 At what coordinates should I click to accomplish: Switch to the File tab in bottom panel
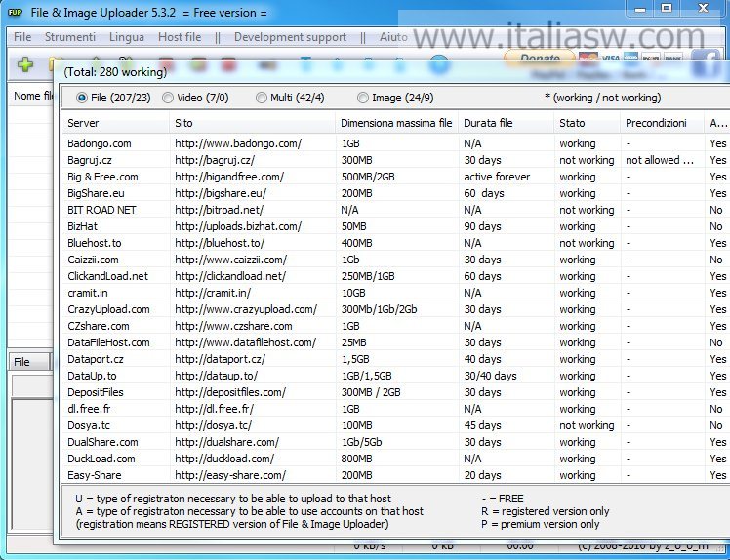(28, 362)
